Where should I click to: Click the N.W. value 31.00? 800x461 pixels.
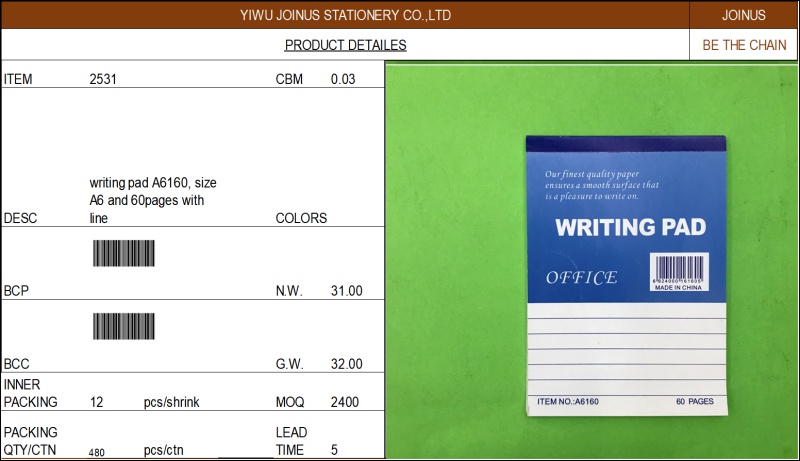click(x=346, y=291)
